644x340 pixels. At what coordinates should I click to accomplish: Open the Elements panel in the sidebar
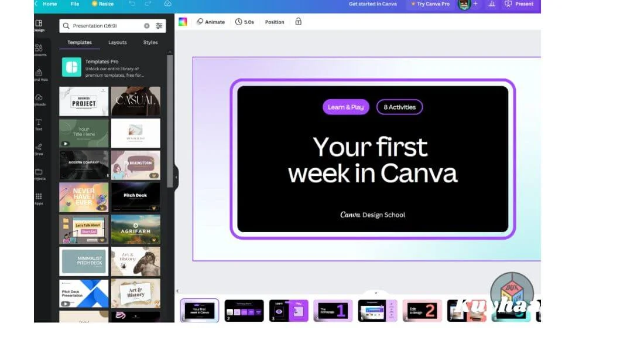pos(39,50)
